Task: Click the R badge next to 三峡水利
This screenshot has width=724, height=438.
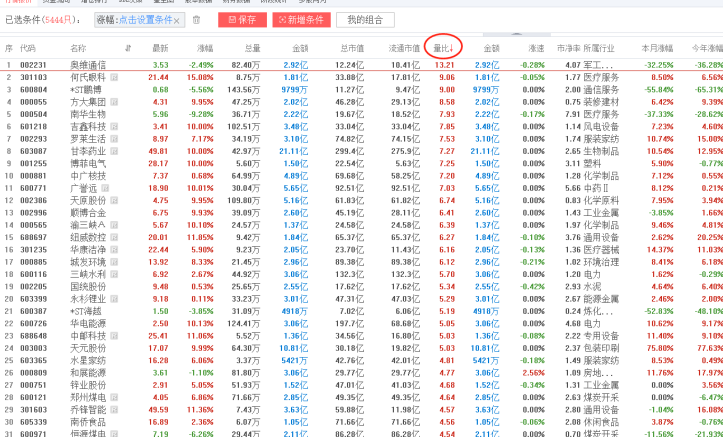Action: click(x=114, y=274)
